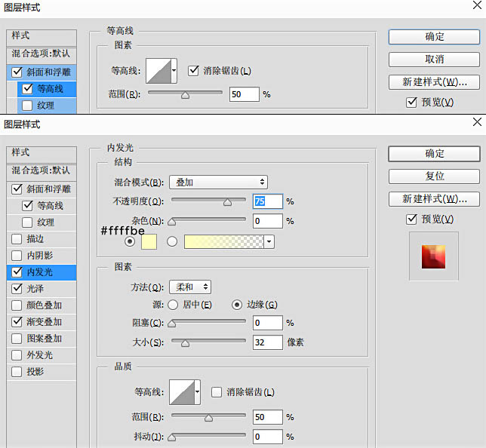This screenshot has width=486, height=448.
Task: Open the 品质 contour picker arrow
Action: click(198, 392)
